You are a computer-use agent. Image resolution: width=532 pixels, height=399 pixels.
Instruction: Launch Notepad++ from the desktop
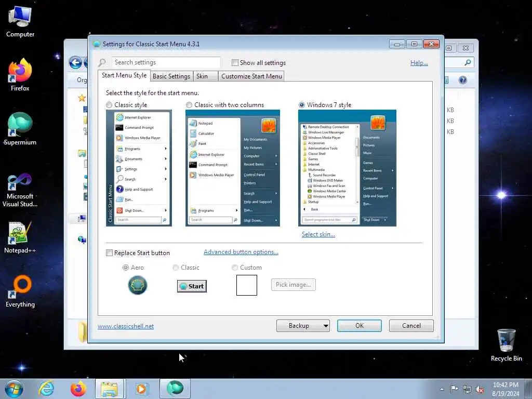(x=20, y=237)
